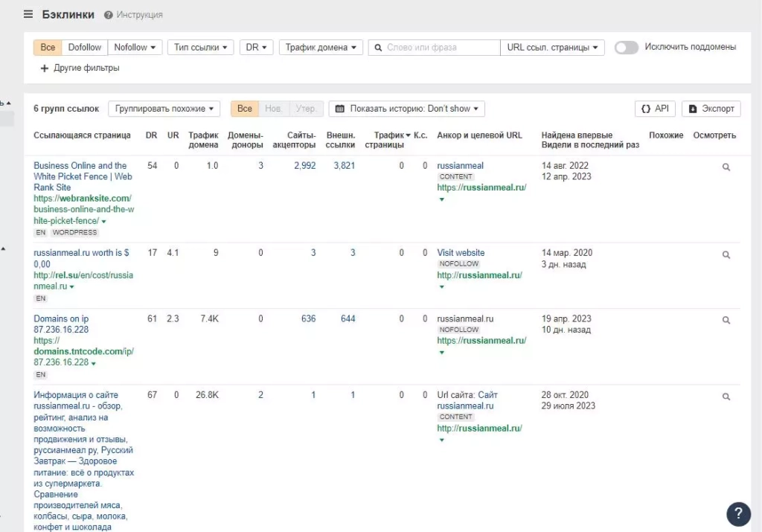Sort by the Видели в последний раз header
762x532 pixels.
point(590,145)
